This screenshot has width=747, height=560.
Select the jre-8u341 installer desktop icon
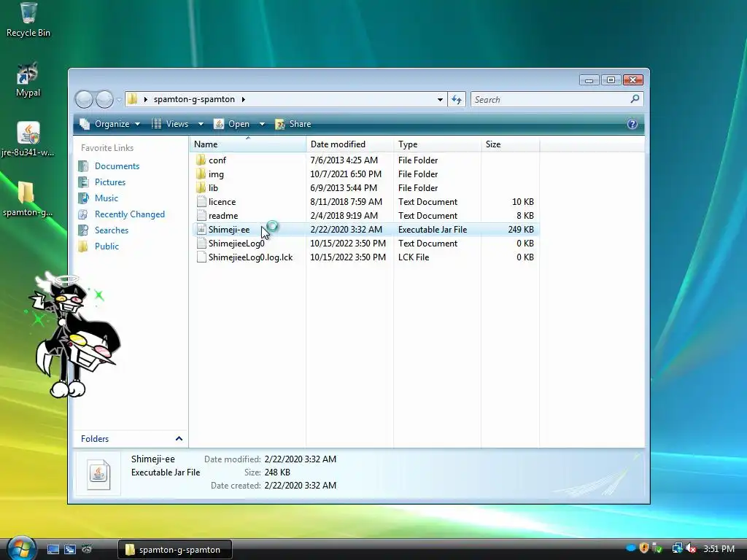[x=28, y=139]
